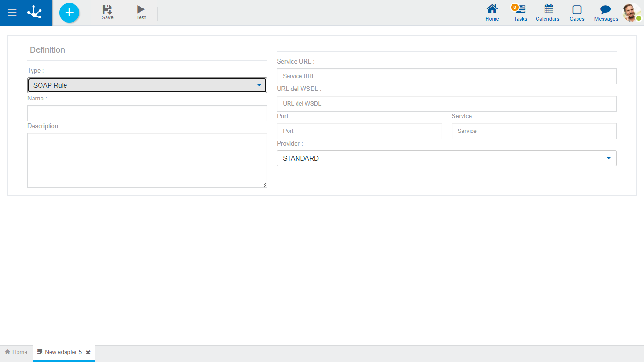
Task: Click the Description textarea resize handle
Action: 264,185
